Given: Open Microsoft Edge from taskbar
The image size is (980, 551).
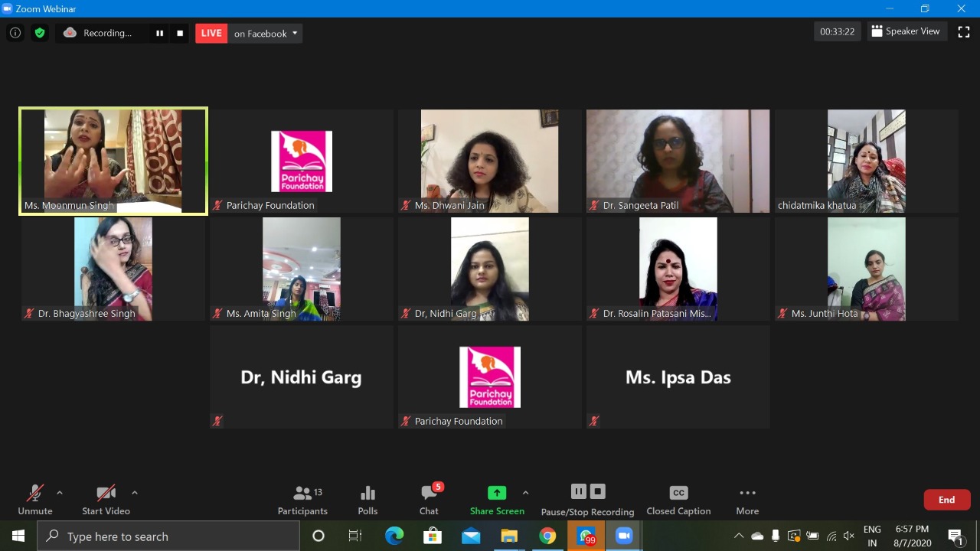Looking at the screenshot, I should click(394, 536).
